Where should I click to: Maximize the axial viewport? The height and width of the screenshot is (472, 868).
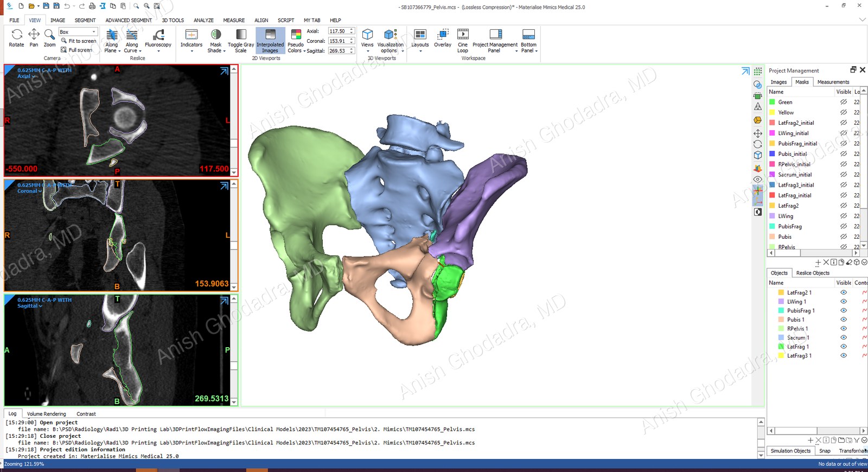(224, 71)
